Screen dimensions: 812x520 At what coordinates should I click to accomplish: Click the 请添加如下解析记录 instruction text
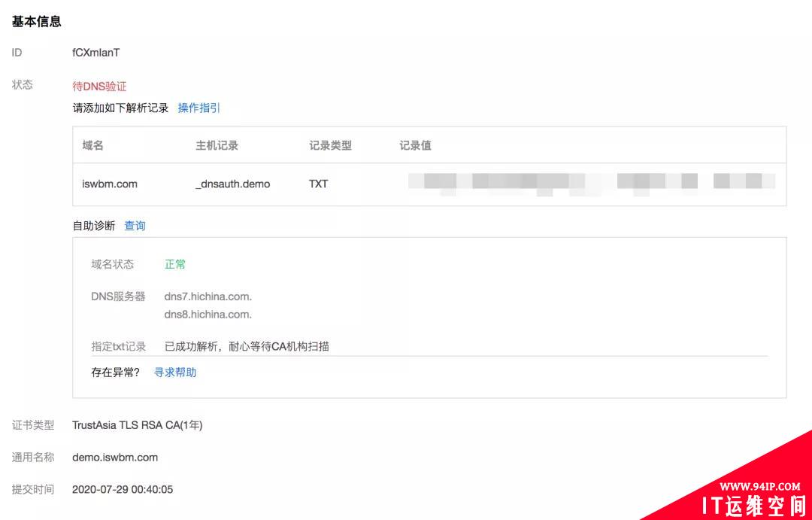pos(120,108)
